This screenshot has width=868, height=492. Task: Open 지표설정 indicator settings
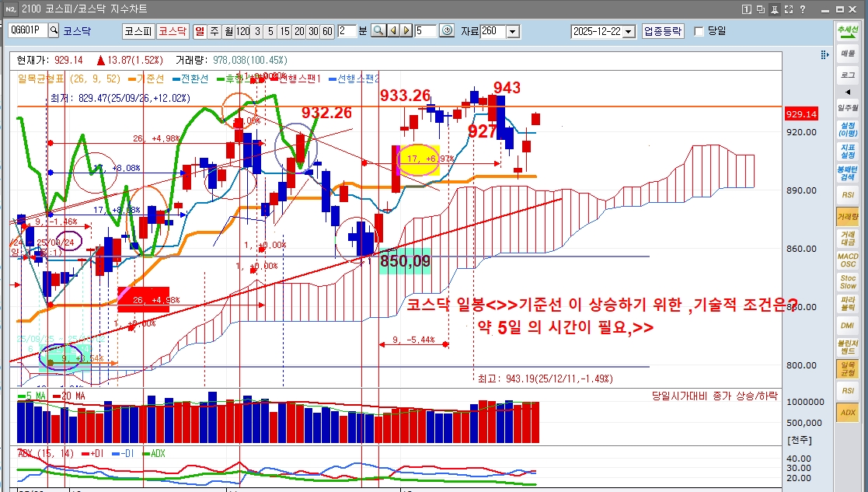[x=848, y=152]
